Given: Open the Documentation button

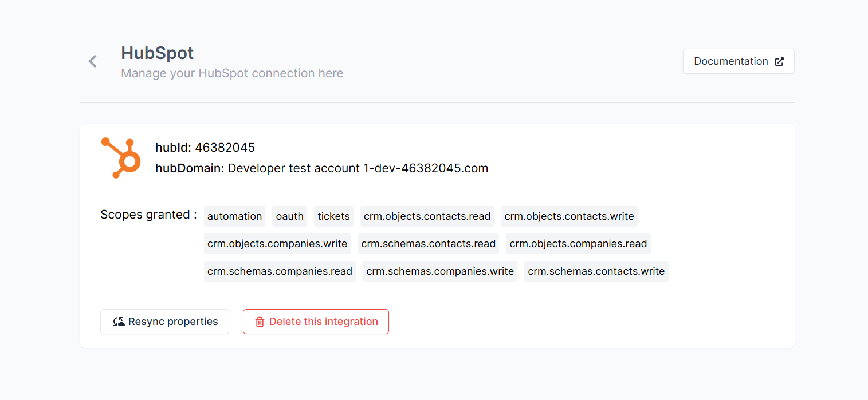Looking at the screenshot, I should [x=739, y=61].
